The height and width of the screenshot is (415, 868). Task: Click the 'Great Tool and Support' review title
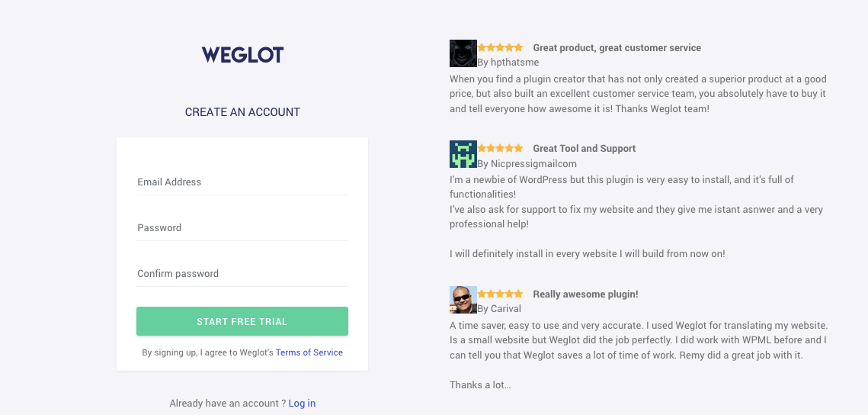click(x=584, y=149)
